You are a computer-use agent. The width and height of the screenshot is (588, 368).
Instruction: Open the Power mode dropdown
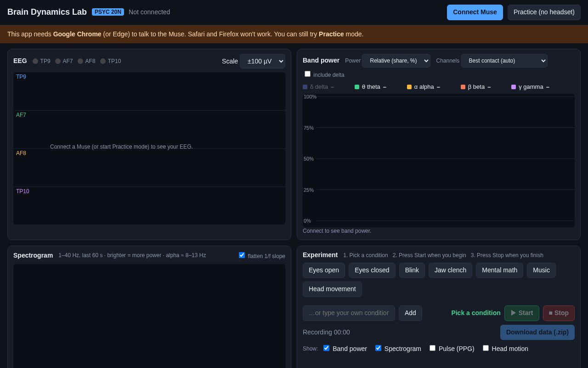[396, 61]
